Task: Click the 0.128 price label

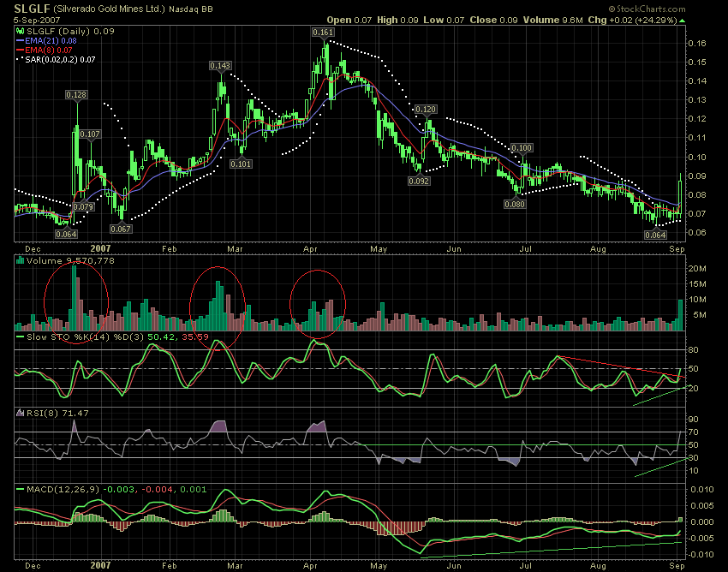Action: (76, 95)
